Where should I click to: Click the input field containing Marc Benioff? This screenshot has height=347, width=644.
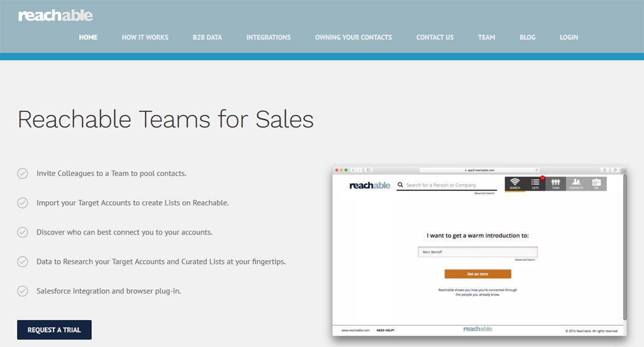point(478,251)
